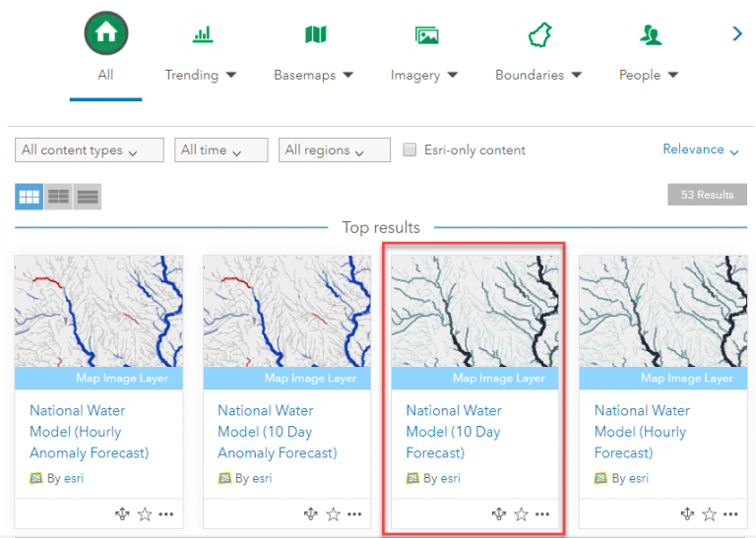Open 10 Day Anomaly Forecast map thumbnail
Viewport: 756px width, 538px height.
286,311
